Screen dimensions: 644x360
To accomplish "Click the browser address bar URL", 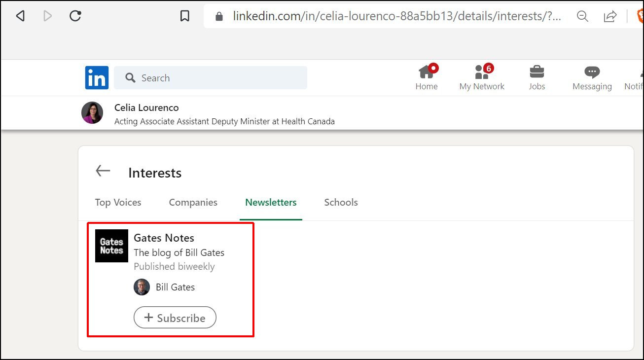I will [397, 16].
